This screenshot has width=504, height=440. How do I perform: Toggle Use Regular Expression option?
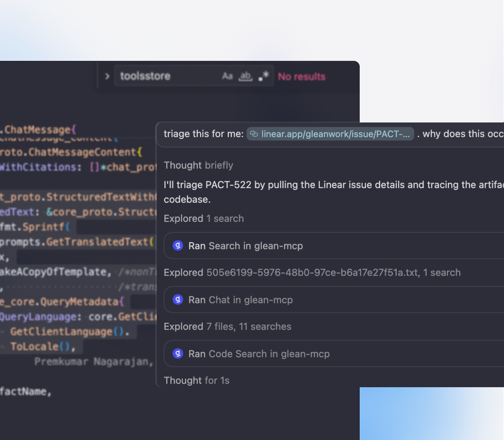click(x=264, y=76)
